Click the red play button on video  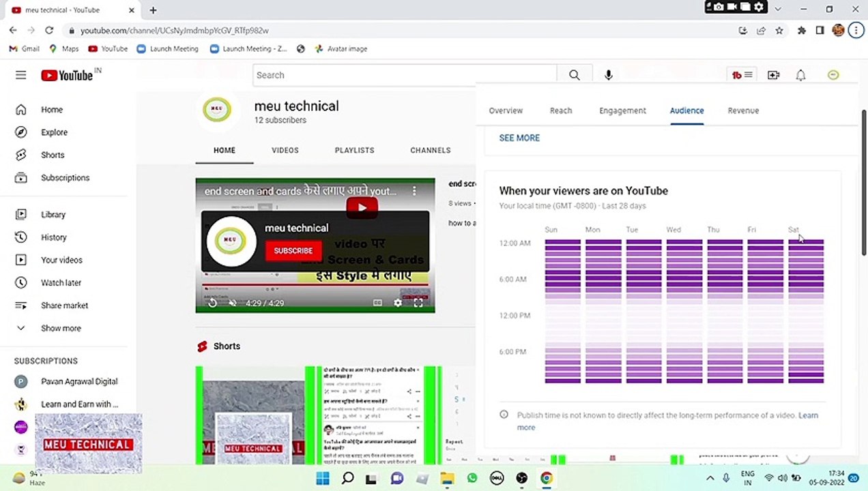(362, 208)
